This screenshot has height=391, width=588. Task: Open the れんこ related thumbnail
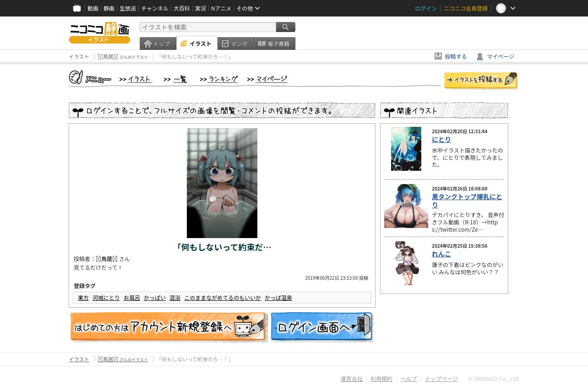pos(406,263)
